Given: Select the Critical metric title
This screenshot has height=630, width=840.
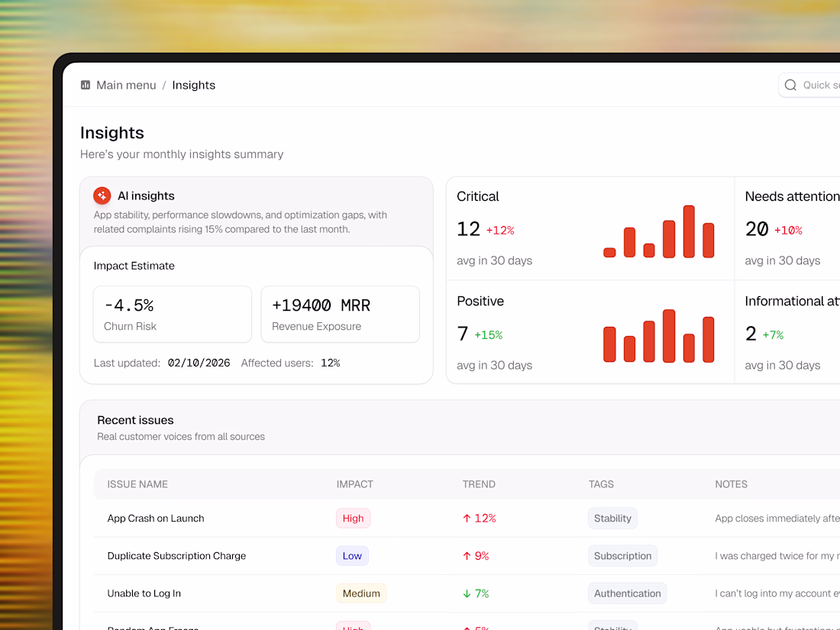Looking at the screenshot, I should tap(478, 196).
